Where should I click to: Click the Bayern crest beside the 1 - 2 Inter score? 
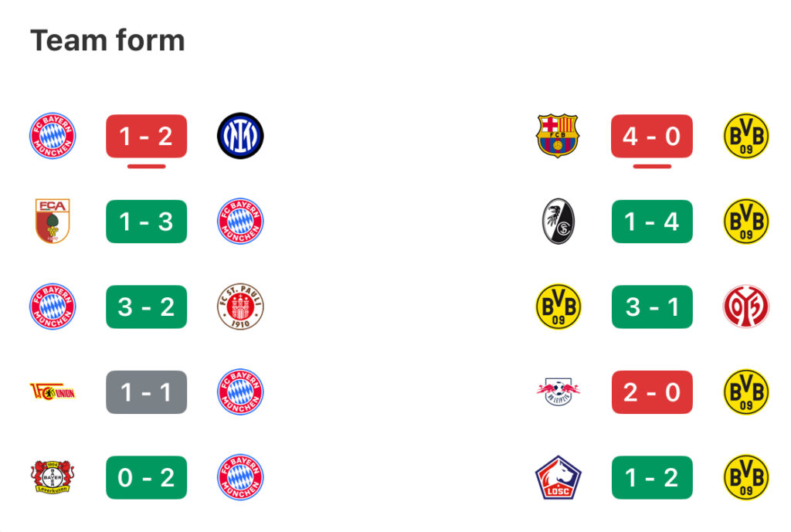(53, 136)
